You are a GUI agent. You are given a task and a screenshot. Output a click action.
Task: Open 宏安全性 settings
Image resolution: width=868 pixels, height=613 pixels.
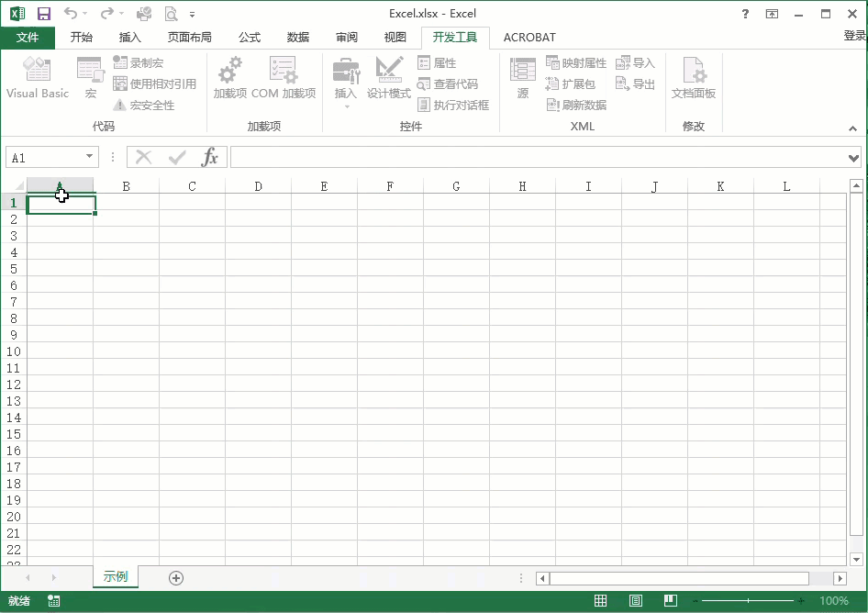[144, 105]
